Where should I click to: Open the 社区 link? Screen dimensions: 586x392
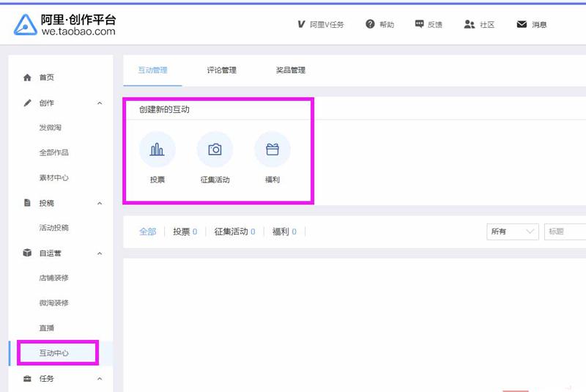(487, 25)
